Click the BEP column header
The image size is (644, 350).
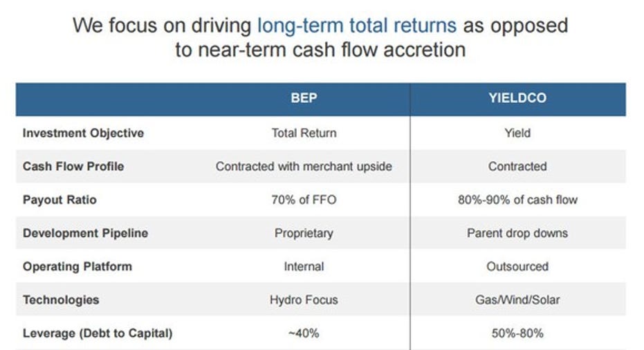304,98
